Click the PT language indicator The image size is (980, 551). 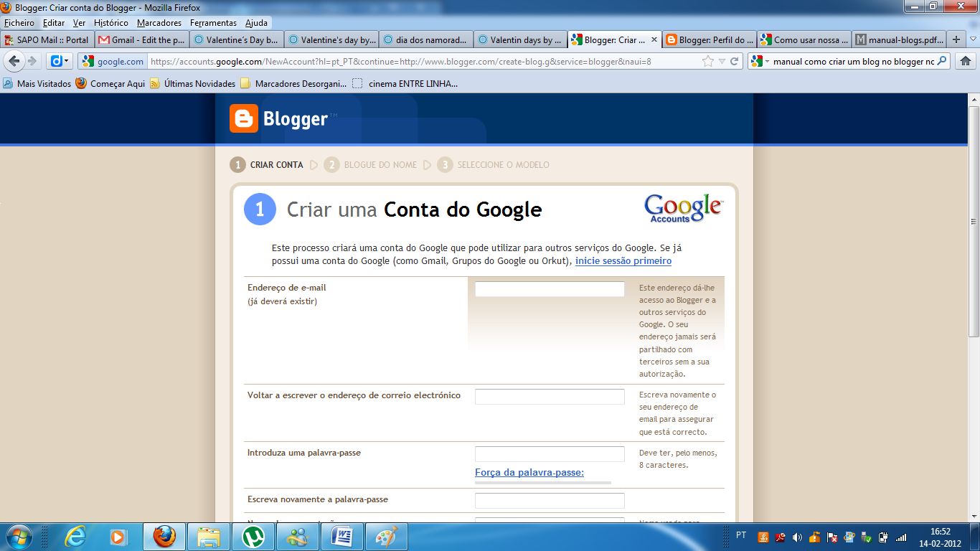coord(741,535)
